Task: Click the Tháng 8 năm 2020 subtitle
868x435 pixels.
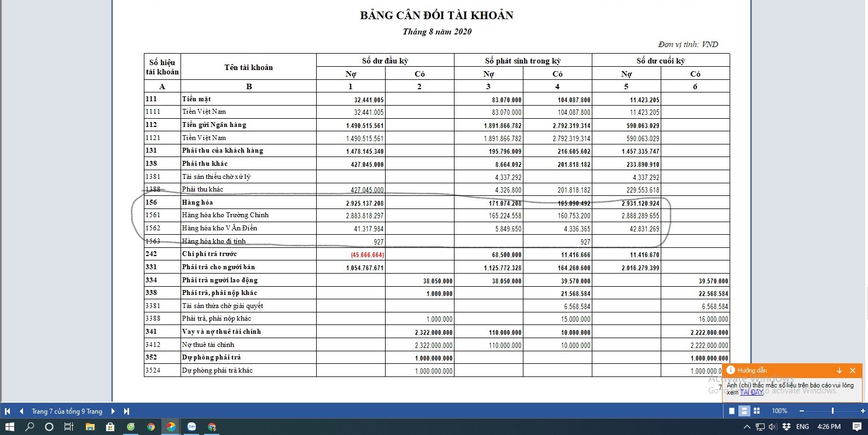Action: 437,32
